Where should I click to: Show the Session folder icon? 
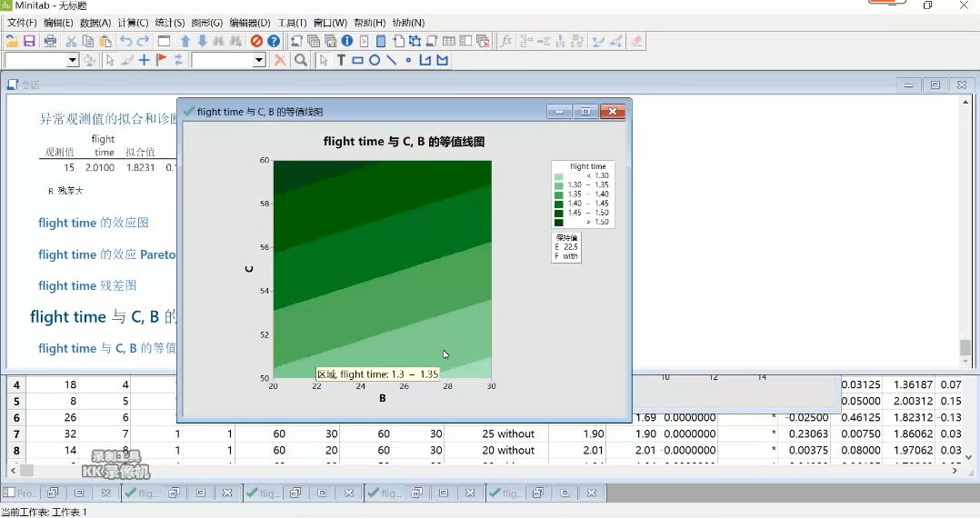coord(296,41)
